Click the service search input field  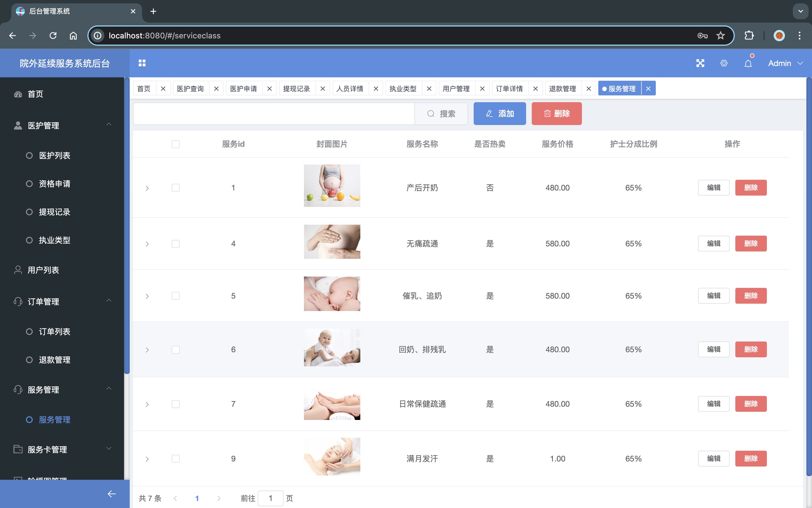(x=274, y=113)
